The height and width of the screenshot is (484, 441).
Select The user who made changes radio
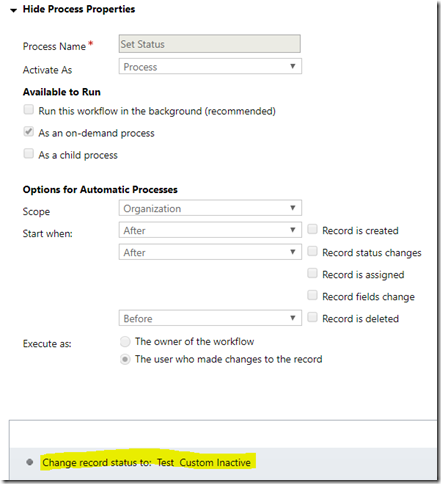point(125,360)
